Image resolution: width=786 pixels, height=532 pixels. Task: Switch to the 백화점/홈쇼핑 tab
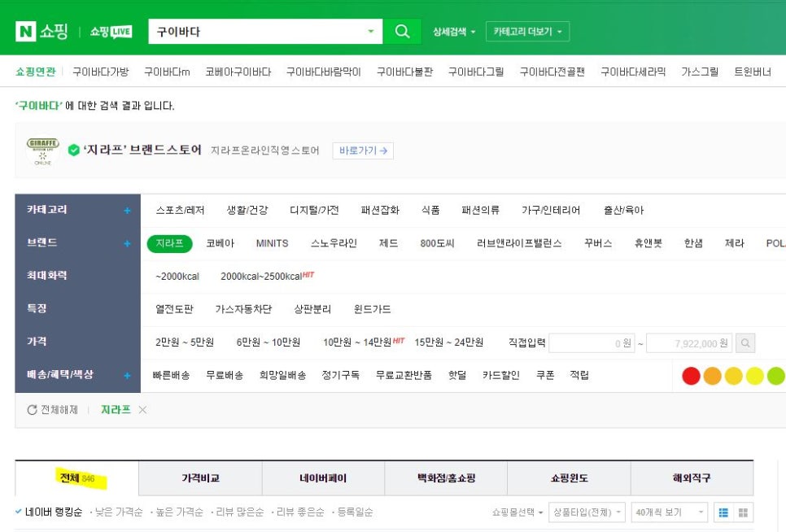pyautogui.click(x=446, y=478)
